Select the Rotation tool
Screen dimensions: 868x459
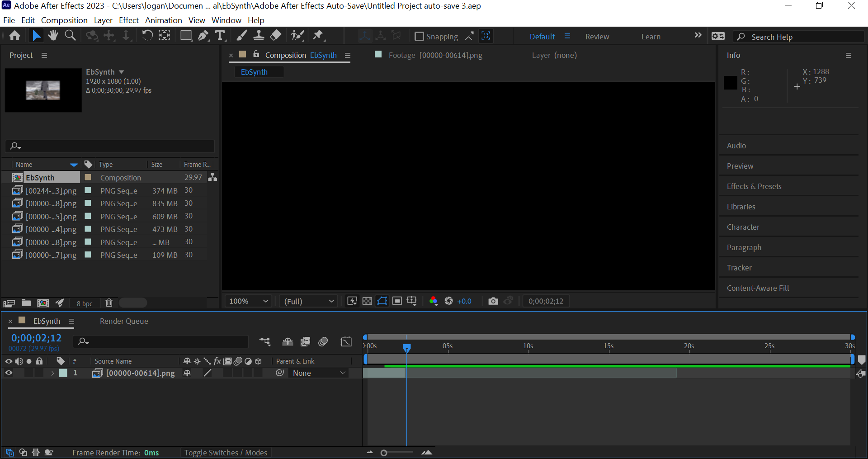click(147, 36)
